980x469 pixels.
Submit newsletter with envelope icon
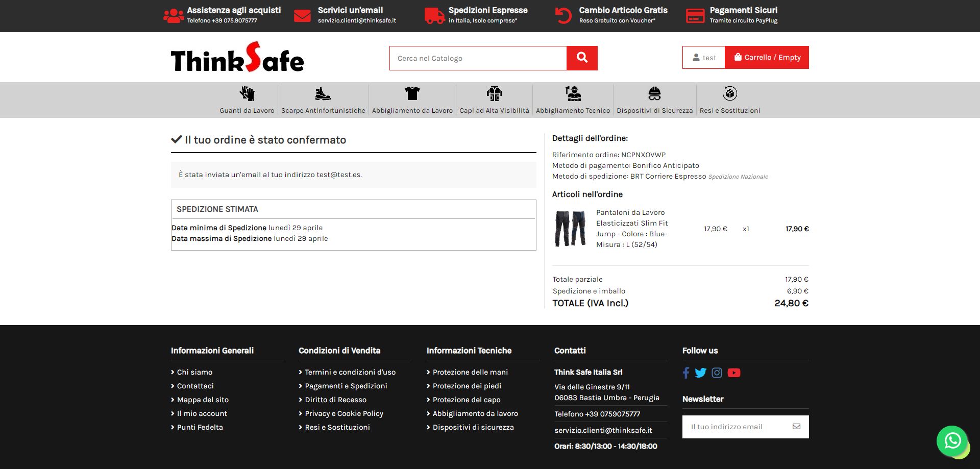(x=796, y=427)
